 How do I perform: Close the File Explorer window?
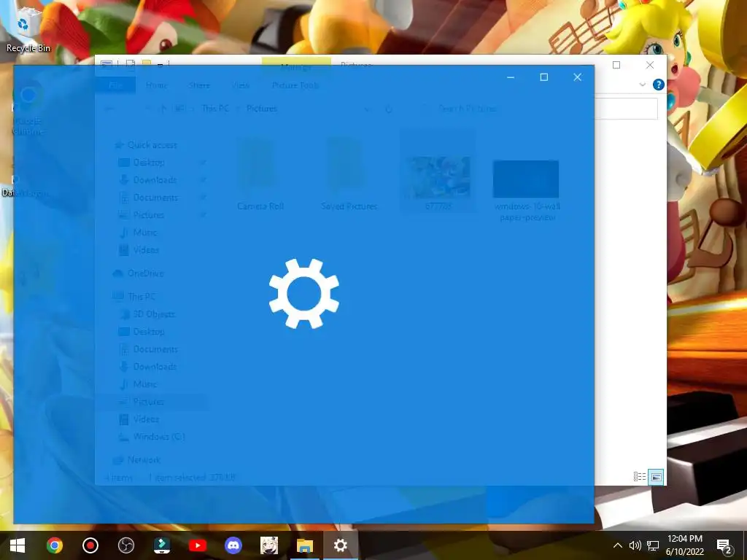tap(650, 65)
